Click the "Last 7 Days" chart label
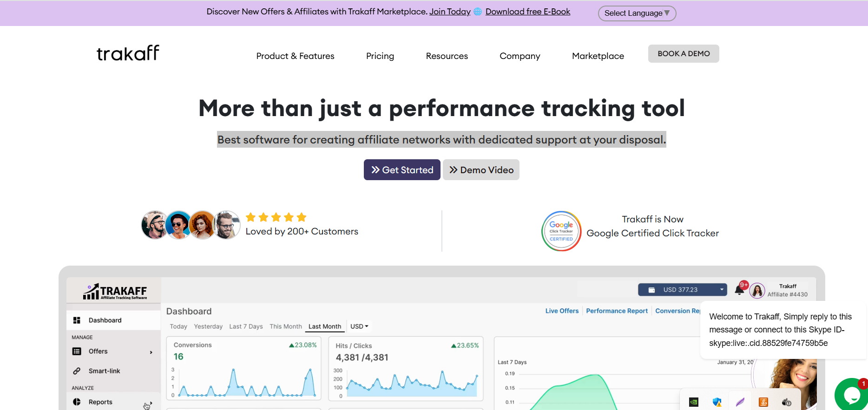The width and height of the screenshot is (868, 410). click(x=512, y=362)
